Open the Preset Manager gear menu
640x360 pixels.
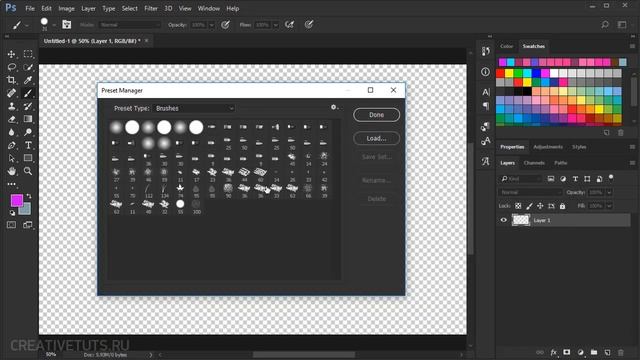[334, 107]
